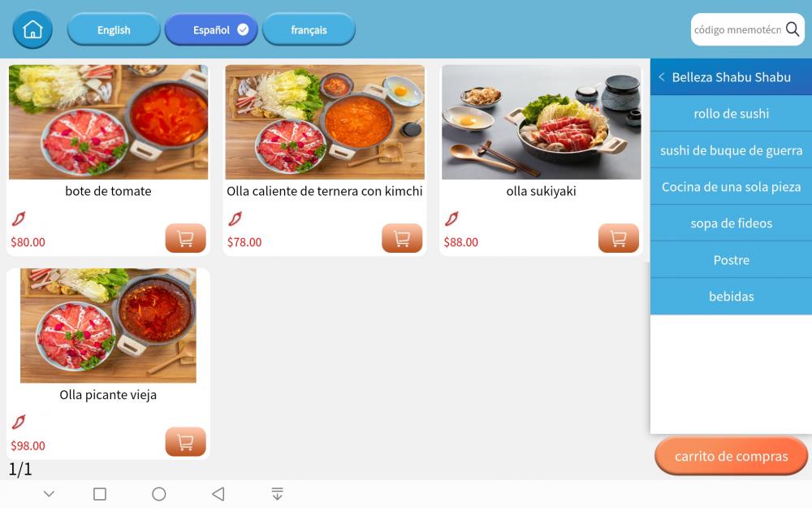Select the Español language option
Image resolution: width=812 pixels, height=508 pixels.
click(211, 29)
